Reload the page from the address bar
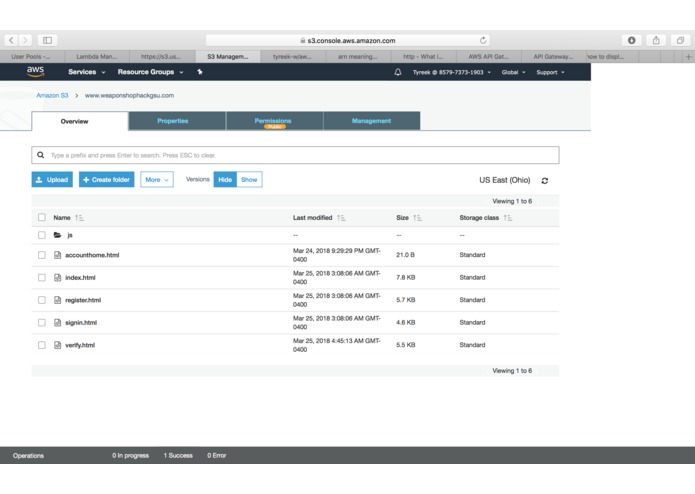Image resolution: width=695 pixels, height=494 pixels. [483, 40]
